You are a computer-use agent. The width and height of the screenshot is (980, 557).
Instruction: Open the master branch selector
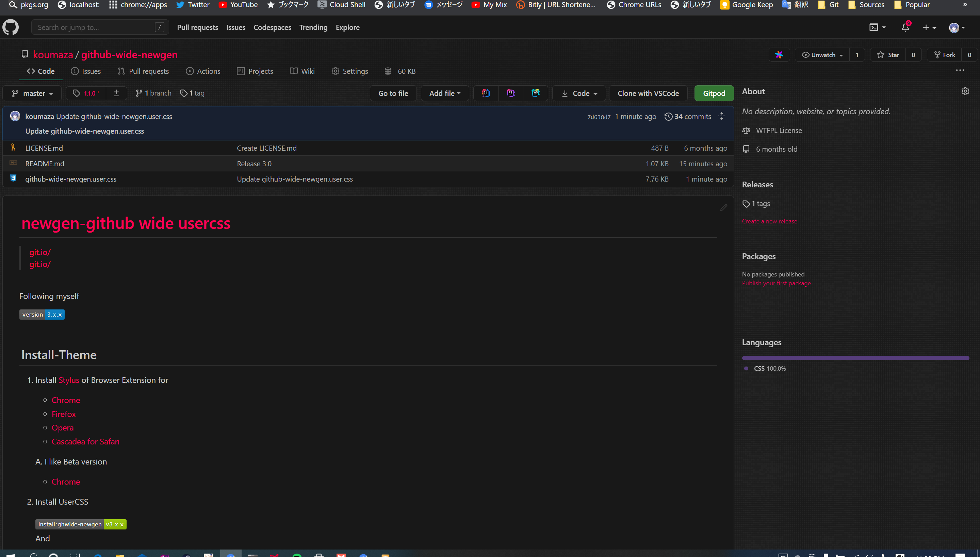[32, 93]
